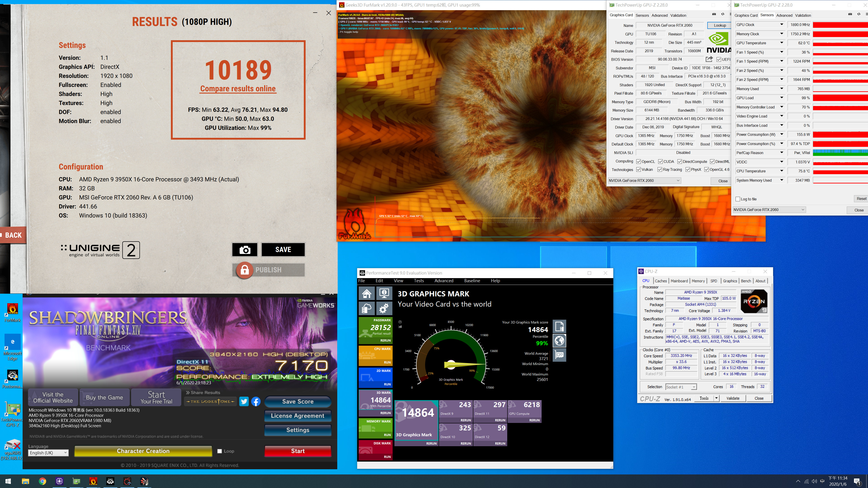
Task: Enable the Log to file checkbox
Action: (738, 199)
